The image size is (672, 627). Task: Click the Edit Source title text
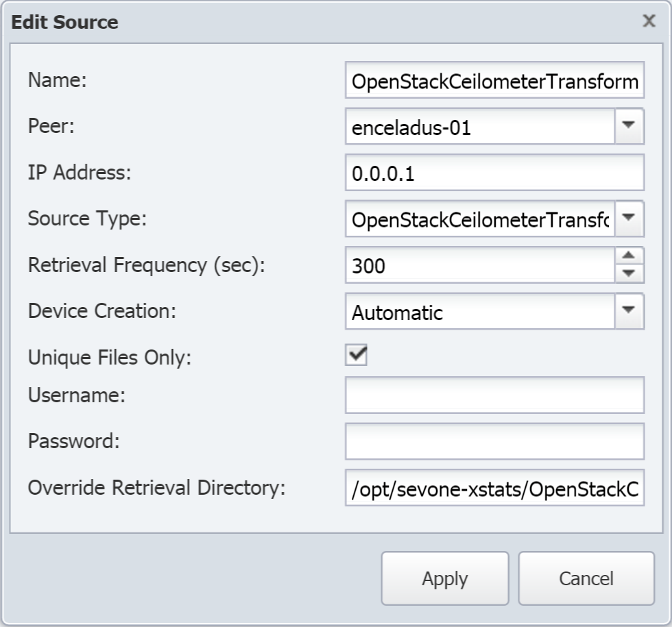coord(64,22)
